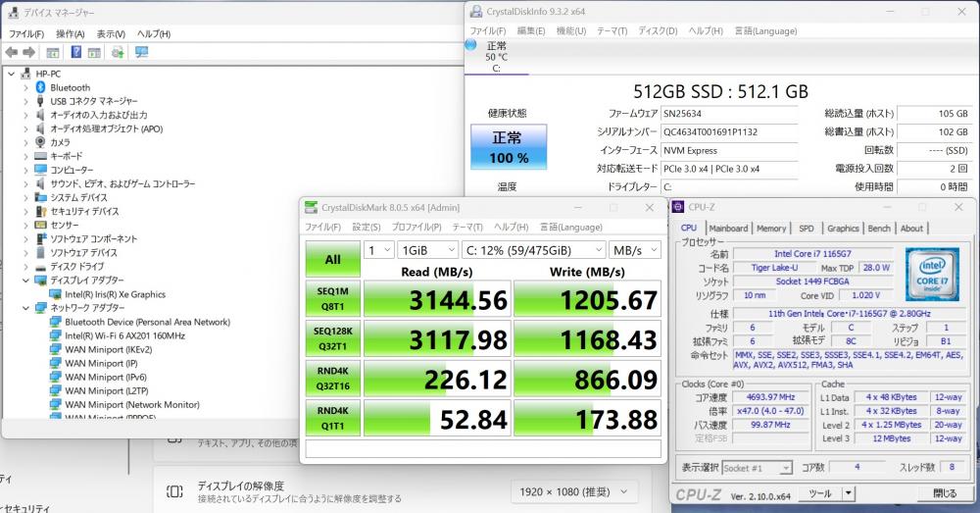Image resolution: width=980 pixels, height=513 pixels.
Task: Collapse the ディスプレイ アダプター category
Action: pyautogui.click(x=25, y=281)
